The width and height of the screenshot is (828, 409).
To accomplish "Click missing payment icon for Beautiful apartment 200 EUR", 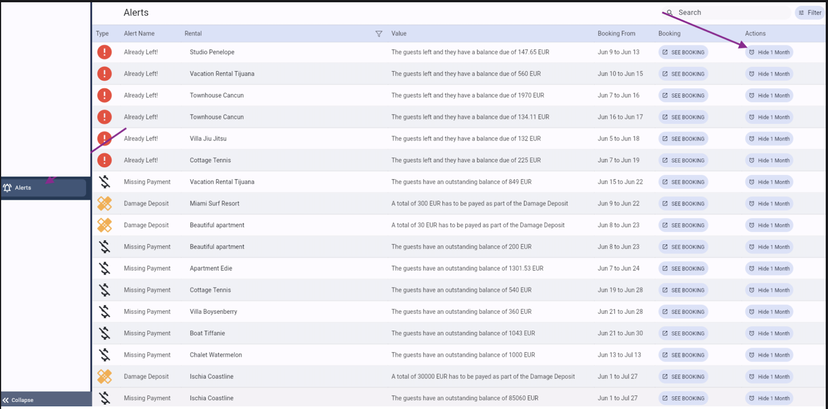I will pyautogui.click(x=105, y=246).
